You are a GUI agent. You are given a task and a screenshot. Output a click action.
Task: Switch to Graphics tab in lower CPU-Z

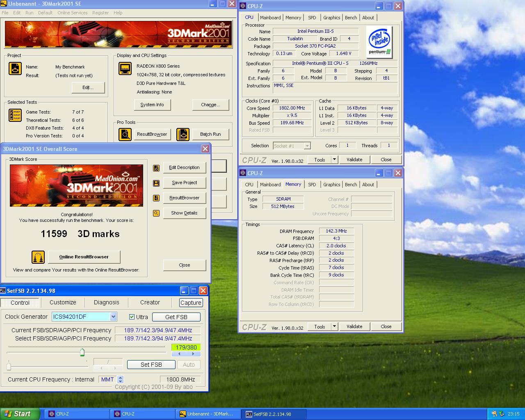pyautogui.click(x=331, y=185)
